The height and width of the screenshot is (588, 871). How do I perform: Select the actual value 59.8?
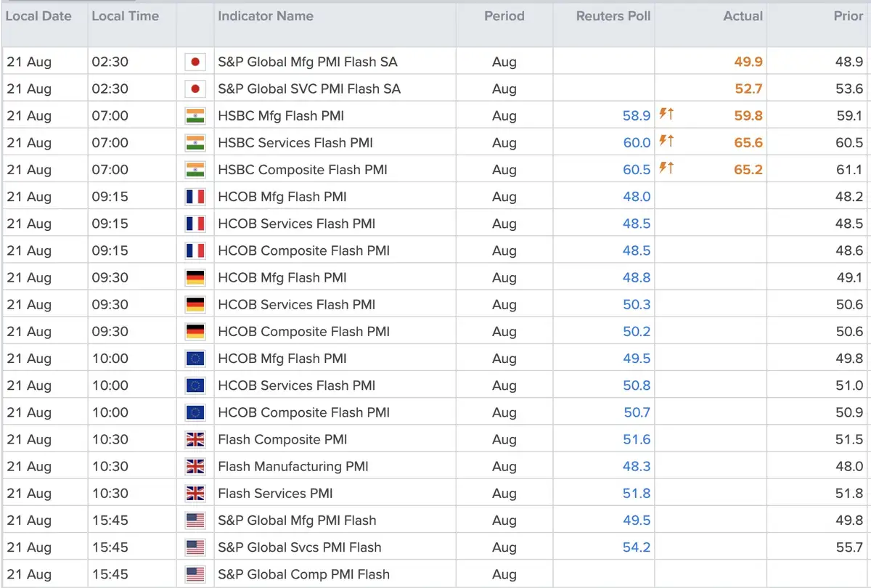(x=748, y=115)
